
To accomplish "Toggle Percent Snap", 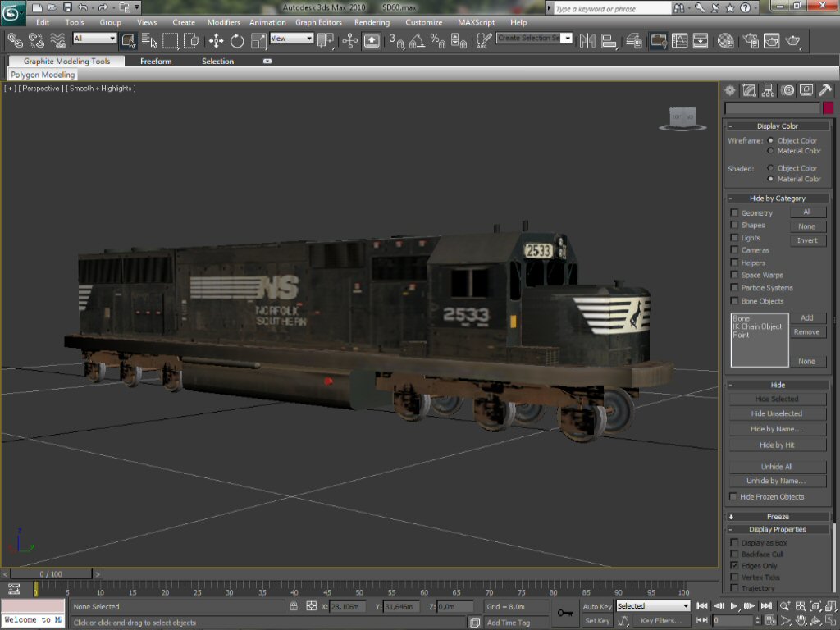I will point(438,41).
